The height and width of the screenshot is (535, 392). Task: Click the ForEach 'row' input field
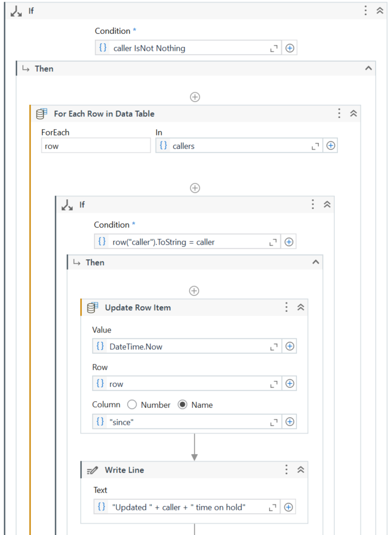point(96,146)
